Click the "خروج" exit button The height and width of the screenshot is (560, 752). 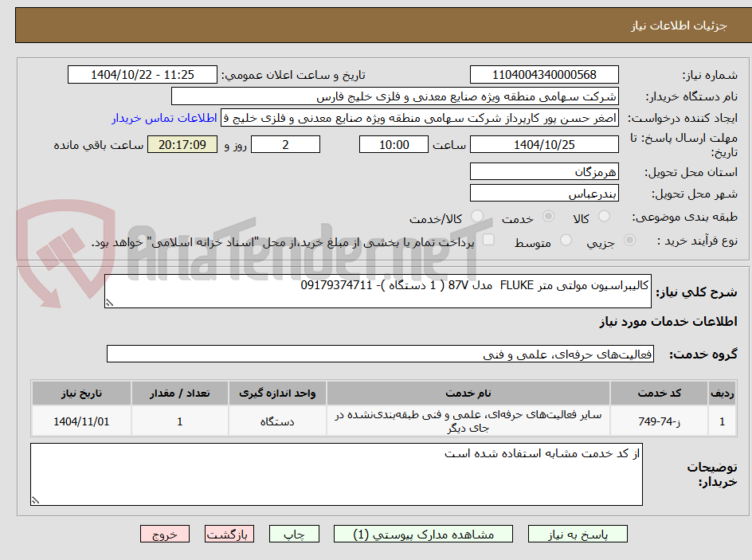(x=165, y=534)
